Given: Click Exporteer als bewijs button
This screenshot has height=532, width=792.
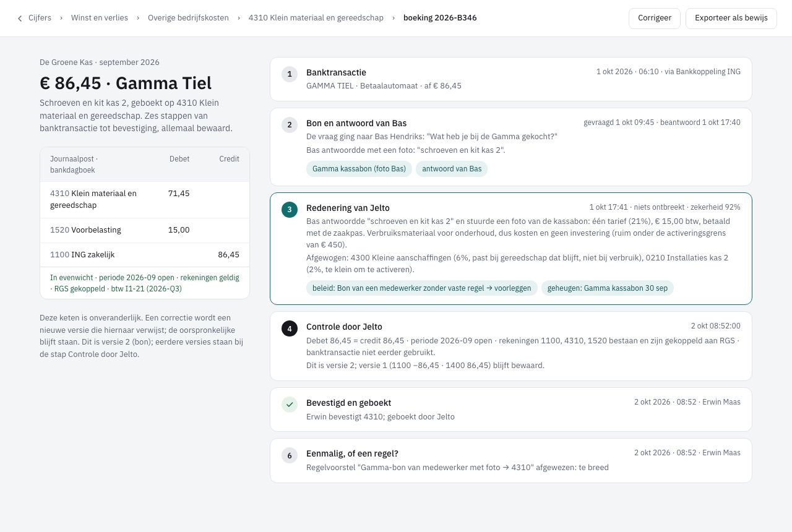Looking at the screenshot, I should (x=731, y=18).
